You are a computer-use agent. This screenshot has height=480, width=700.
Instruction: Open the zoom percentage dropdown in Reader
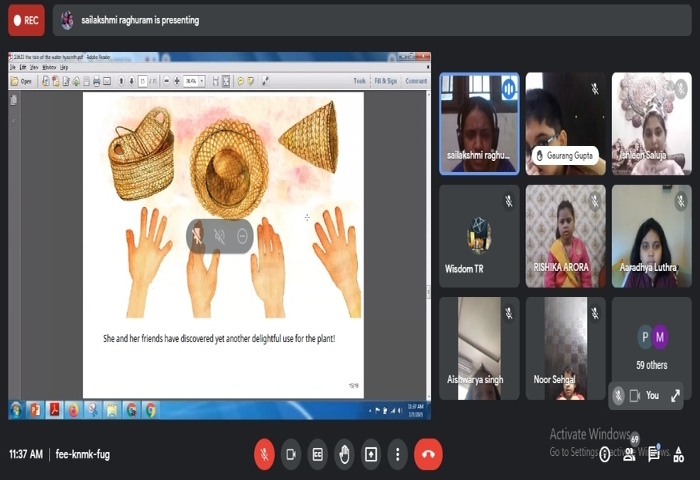click(202, 81)
